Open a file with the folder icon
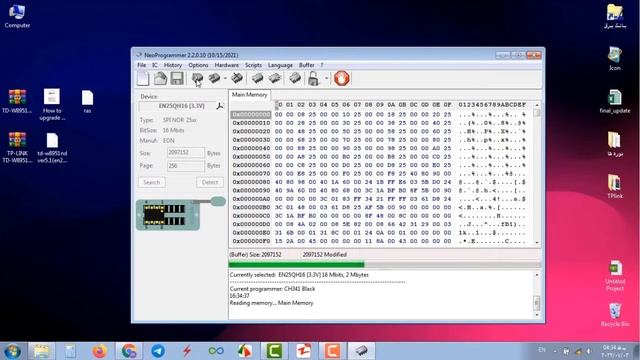The width and height of the screenshot is (640, 360). (x=160, y=78)
